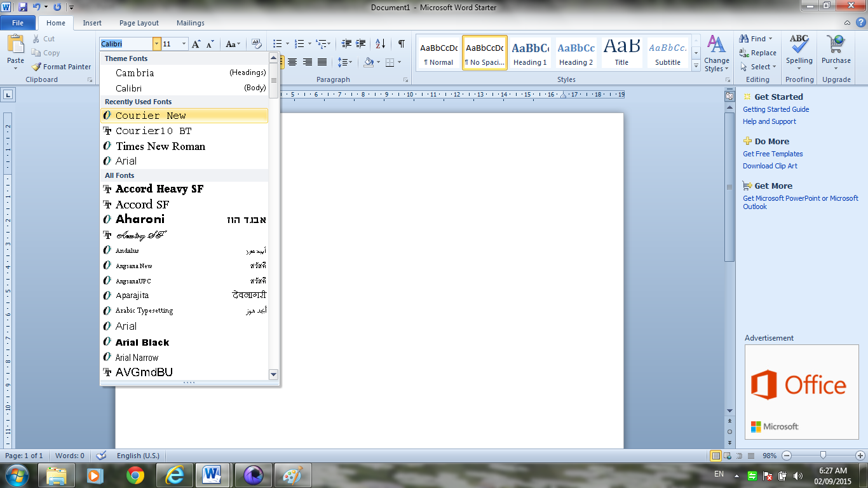Click the Words: 0 status bar count
This screenshot has height=488, width=868.
[x=70, y=456]
